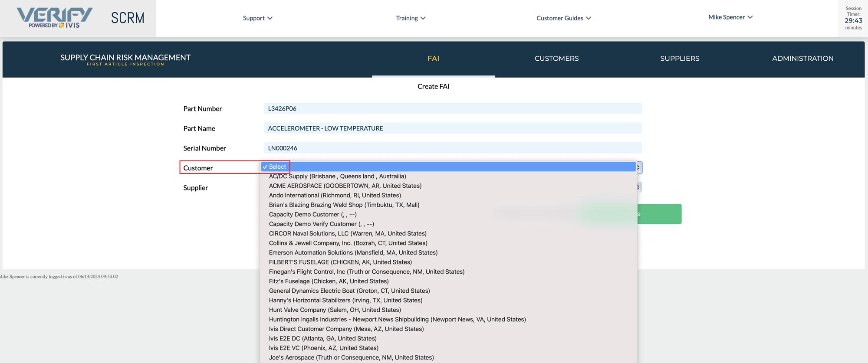Viewport: 868px width, 363px height.
Task: Choose CIRCOR Naval Solutions, LLC
Action: pyautogui.click(x=449, y=233)
